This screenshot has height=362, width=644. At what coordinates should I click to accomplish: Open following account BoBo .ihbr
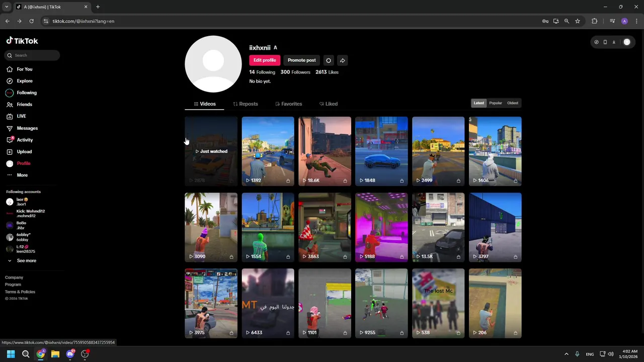point(17,226)
